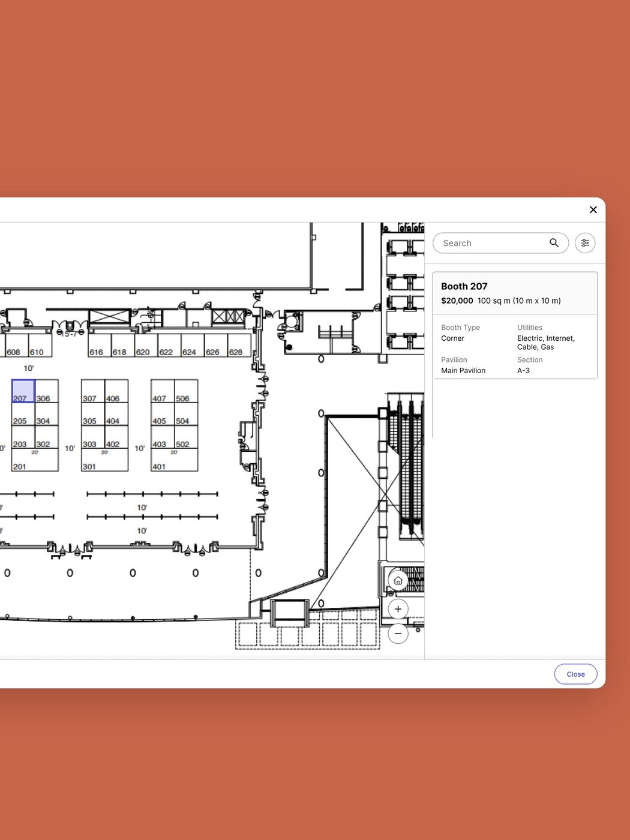Click the 'Section' label
This screenshot has width=630, height=840.
pos(530,360)
